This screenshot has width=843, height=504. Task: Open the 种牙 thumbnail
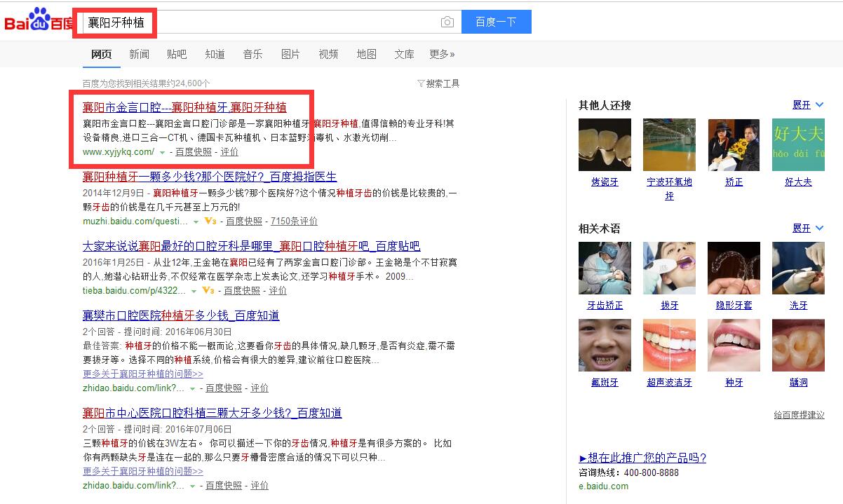[734, 346]
